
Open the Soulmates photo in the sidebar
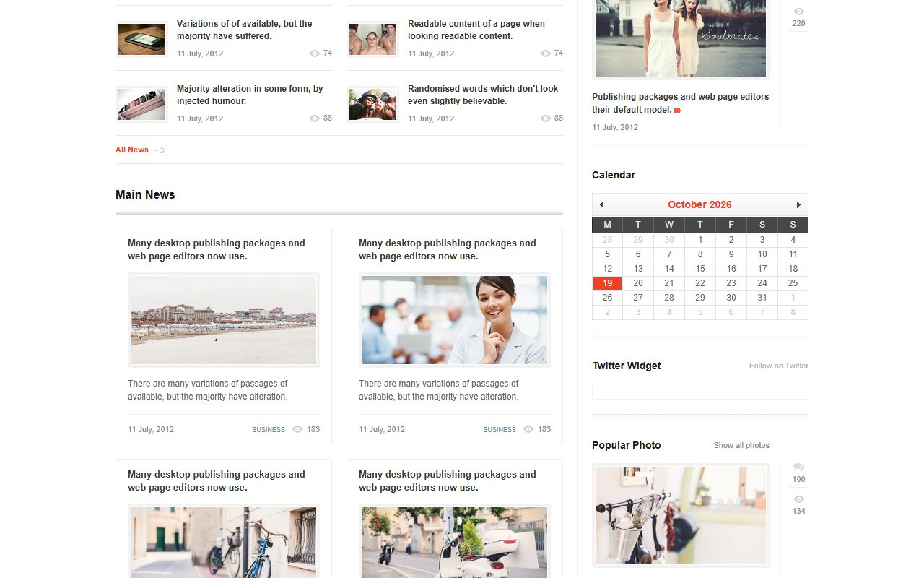(681, 38)
